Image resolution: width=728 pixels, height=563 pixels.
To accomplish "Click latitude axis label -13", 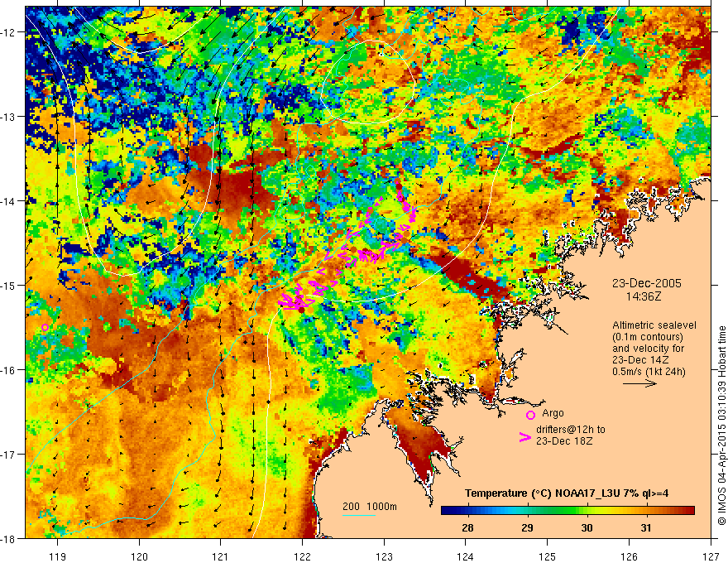I will tap(9, 117).
